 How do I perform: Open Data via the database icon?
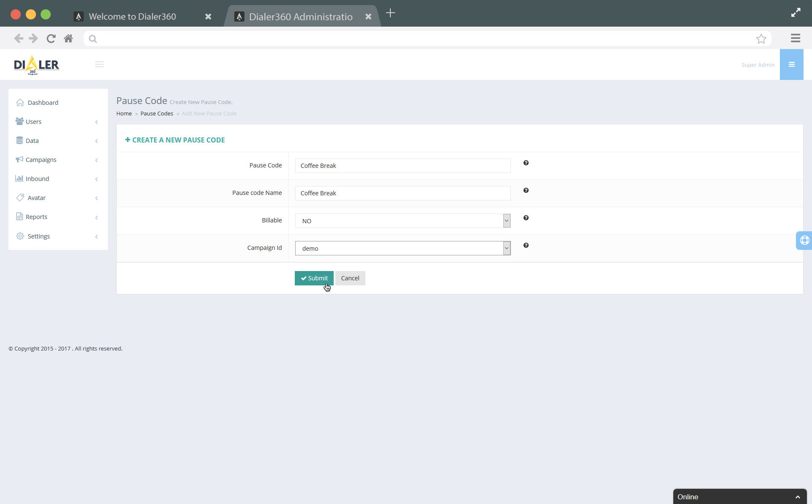[19, 140]
